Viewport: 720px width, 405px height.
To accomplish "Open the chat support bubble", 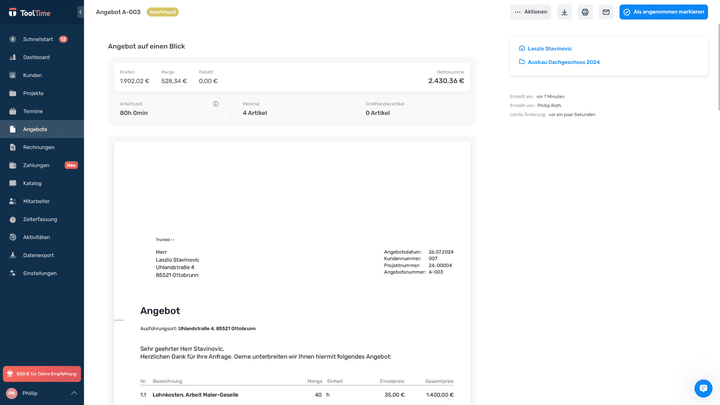I will click(703, 388).
